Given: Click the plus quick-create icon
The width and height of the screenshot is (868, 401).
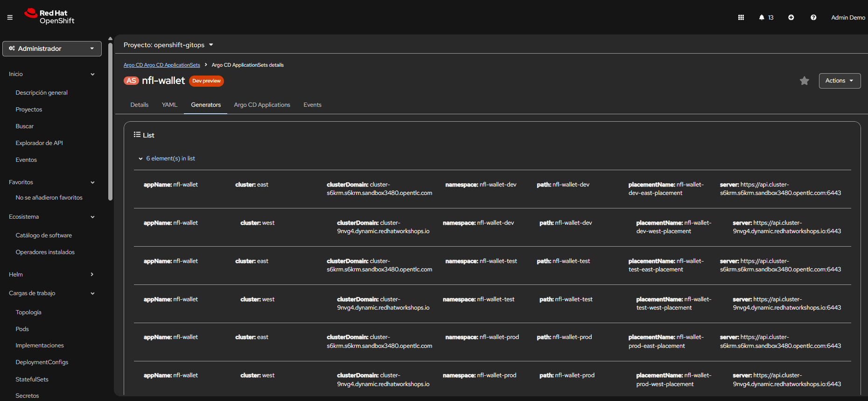Looking at the screenshot, I should 791,17.
